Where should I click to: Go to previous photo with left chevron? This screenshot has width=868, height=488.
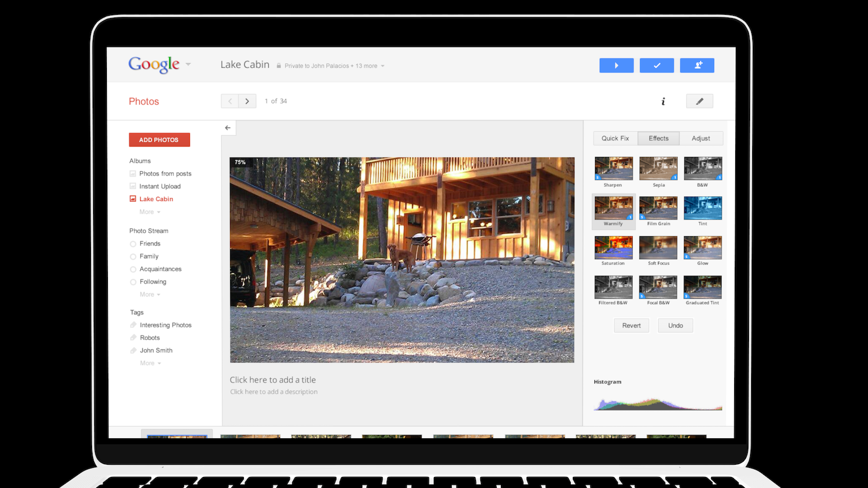pos(230,101)
